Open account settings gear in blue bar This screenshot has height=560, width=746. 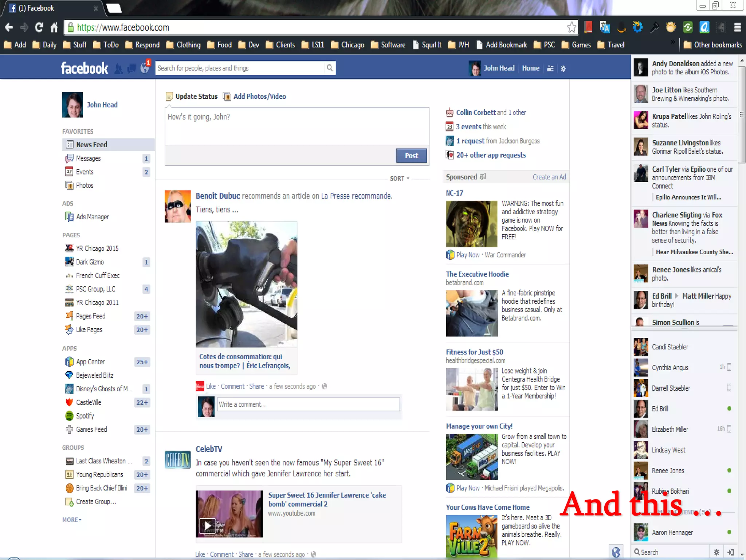pyautogui.click(x=563, y=68)
